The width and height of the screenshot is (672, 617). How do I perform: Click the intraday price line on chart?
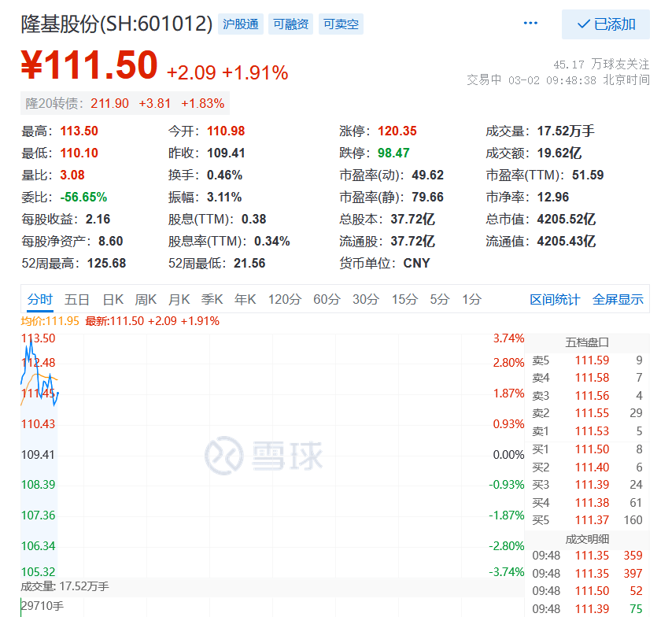(x=40, y=373)
